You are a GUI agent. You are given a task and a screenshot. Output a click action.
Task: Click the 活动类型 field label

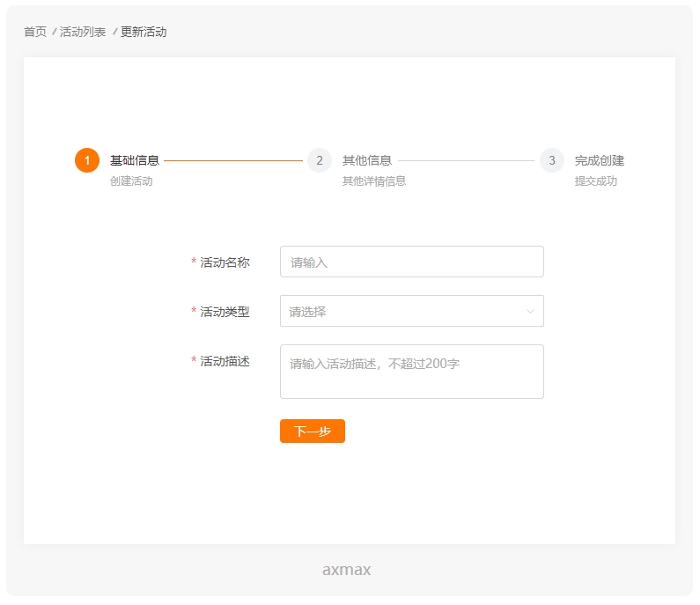click(225, 311)
